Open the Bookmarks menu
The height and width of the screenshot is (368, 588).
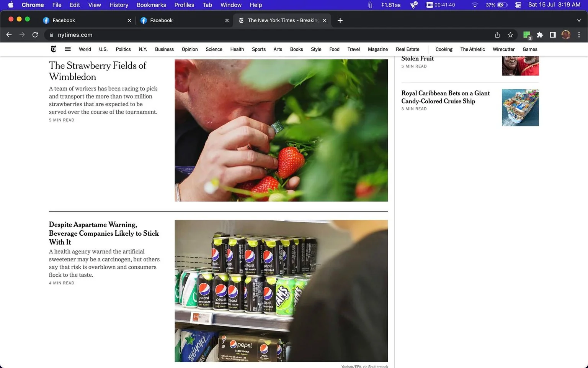(151, 5)
